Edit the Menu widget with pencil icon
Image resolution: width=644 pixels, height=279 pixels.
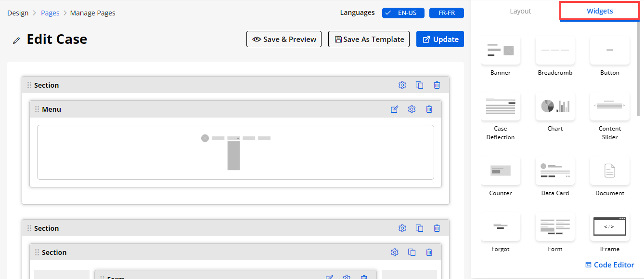[x=395, y=109]
